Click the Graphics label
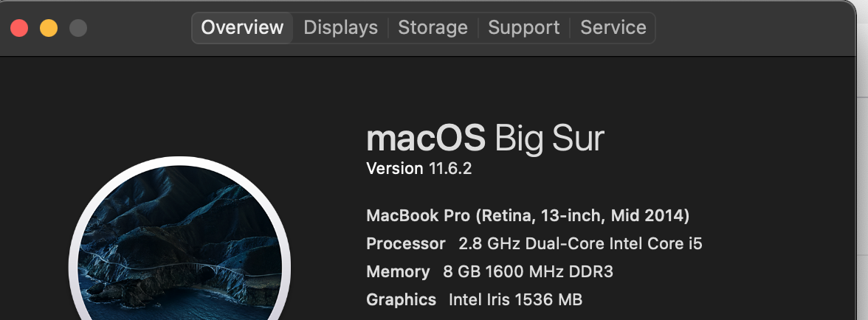Screen dimensions: 868x320 [x=401, y=300]
